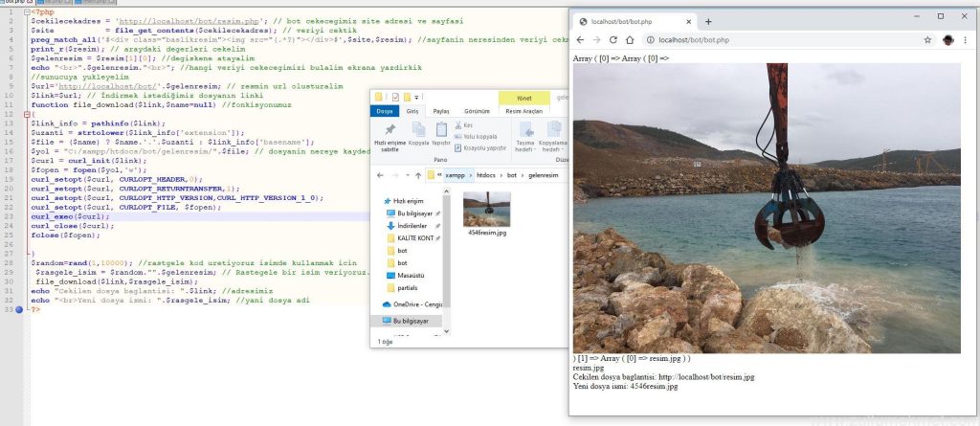Select İndirilenler in the navigation pane
Viewport: 980px width, 426px height.
pyautogui.click(x=414, y=226)
